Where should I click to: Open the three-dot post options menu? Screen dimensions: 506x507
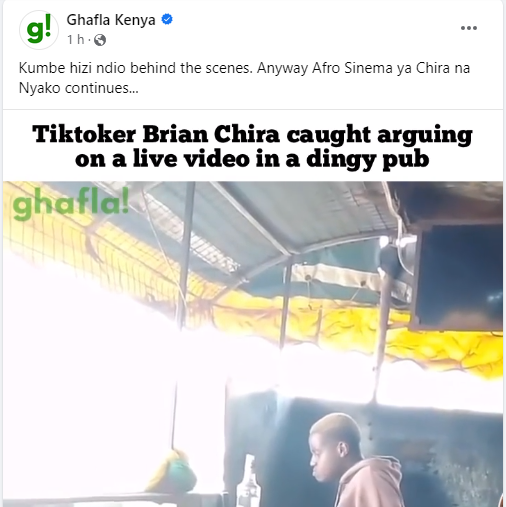[x=469, y=28]
